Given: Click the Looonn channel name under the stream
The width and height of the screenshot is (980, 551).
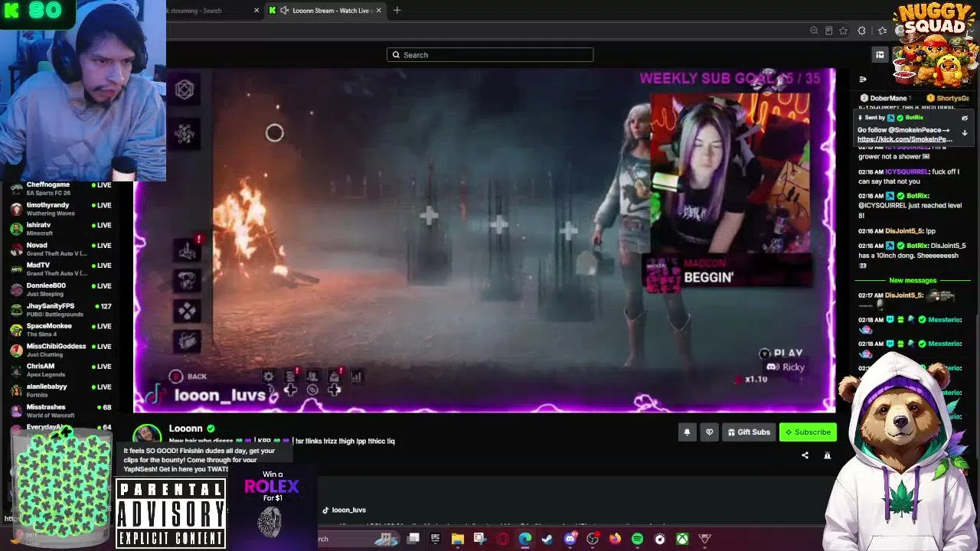Looking at the screenshot, I should click(186, 429).
